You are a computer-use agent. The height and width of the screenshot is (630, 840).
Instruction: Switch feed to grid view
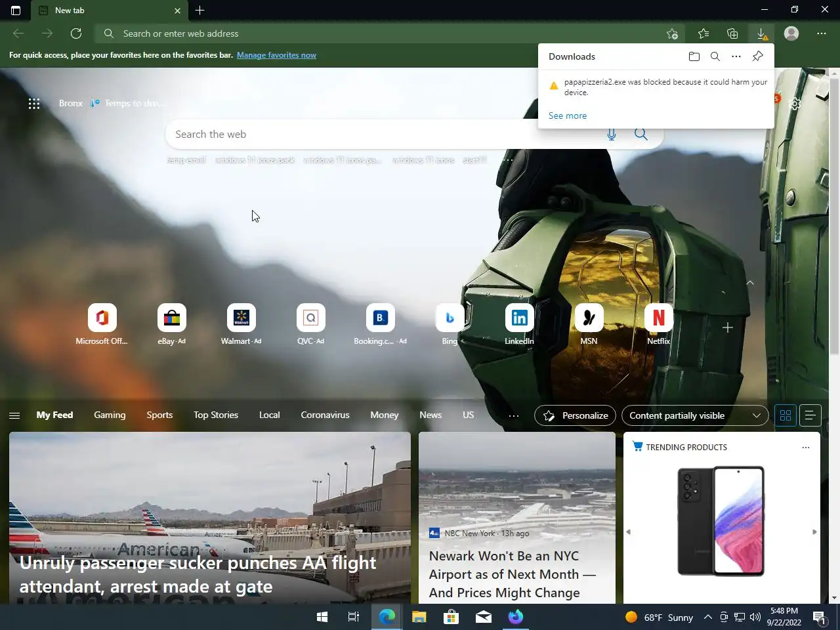coord(786,415)
